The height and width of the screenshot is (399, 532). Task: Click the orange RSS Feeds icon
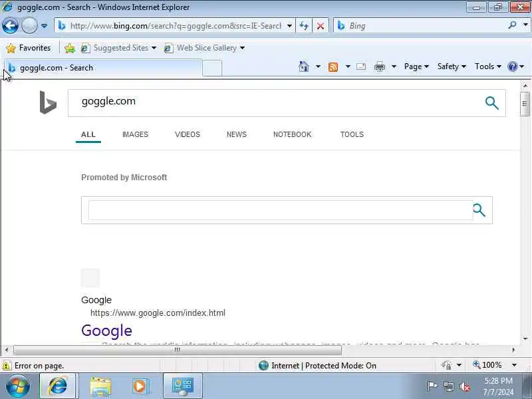333,67
